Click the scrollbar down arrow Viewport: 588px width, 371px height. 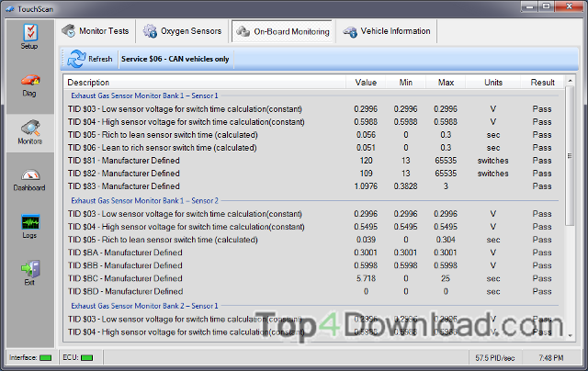click(570, 336)
